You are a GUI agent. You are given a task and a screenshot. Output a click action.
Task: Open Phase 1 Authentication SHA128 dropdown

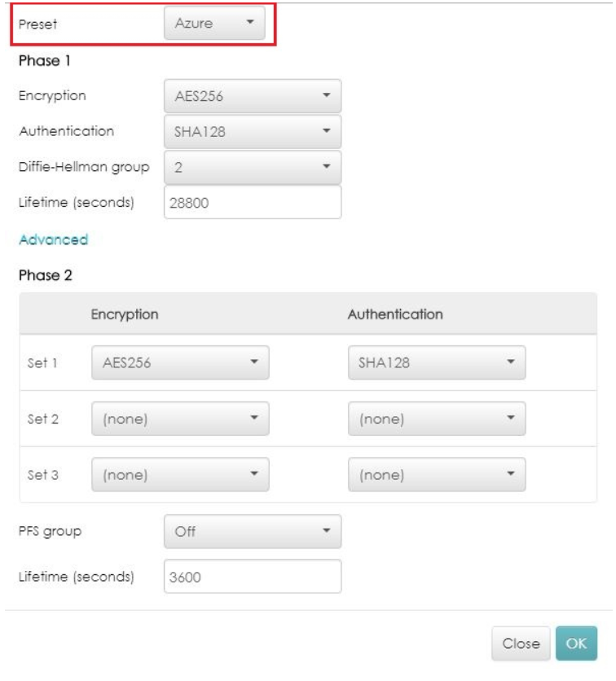[253, 132]
